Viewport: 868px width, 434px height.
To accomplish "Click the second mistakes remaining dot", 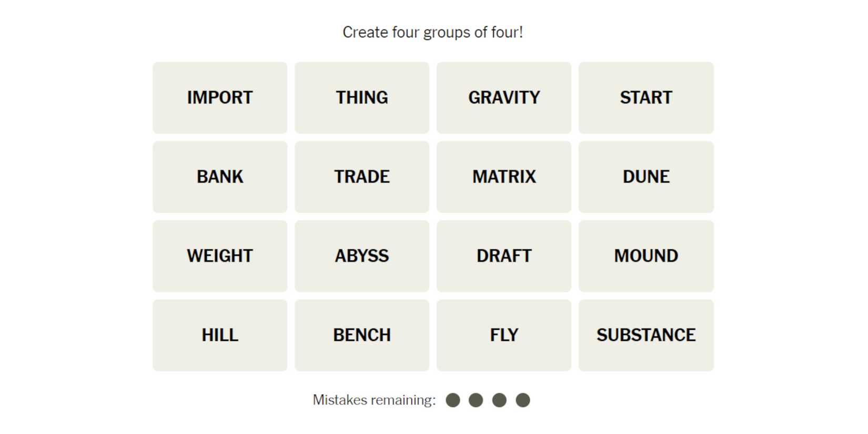I will [x=476, y=400].
